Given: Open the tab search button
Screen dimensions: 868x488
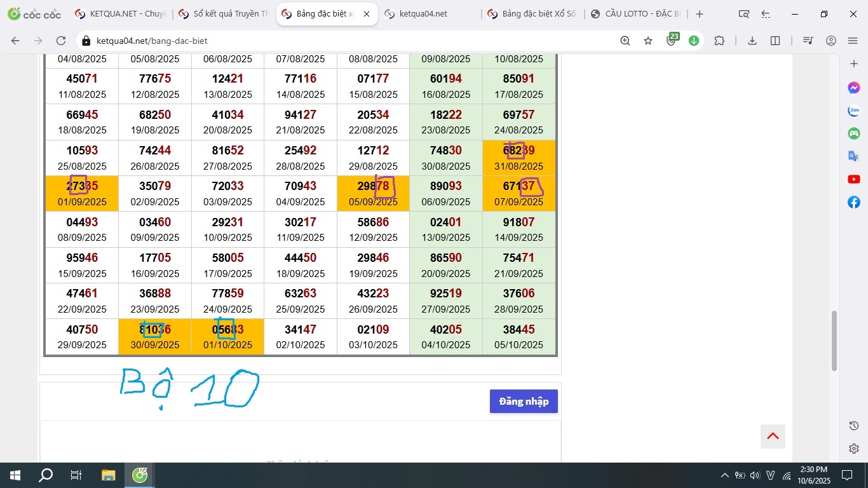Looking at the screenshot, I should click(x=743, y=14).
